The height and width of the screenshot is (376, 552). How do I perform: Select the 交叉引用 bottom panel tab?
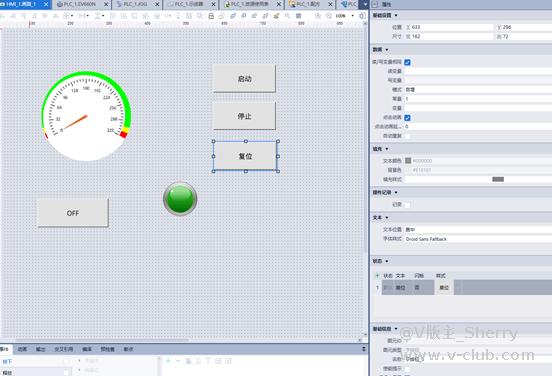[x=63, y=349]
